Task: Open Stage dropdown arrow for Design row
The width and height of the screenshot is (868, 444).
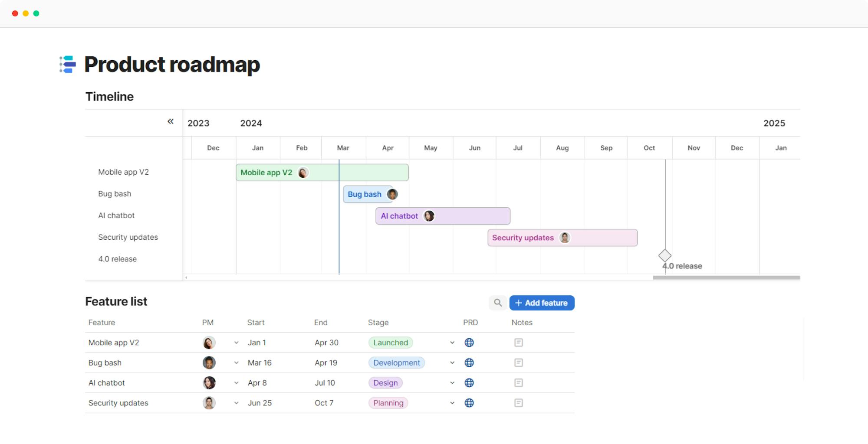Action: pos(452,383)
